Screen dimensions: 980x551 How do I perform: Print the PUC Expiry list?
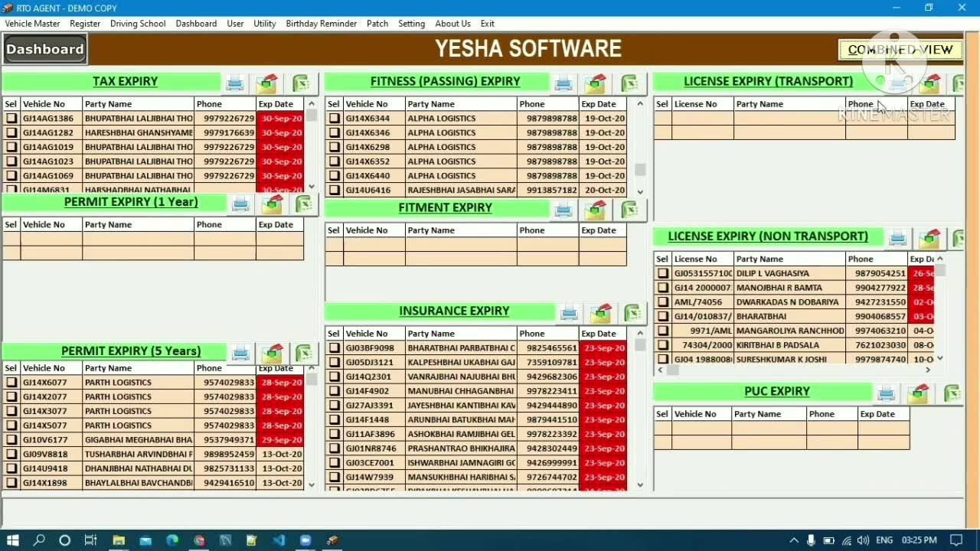886,393
